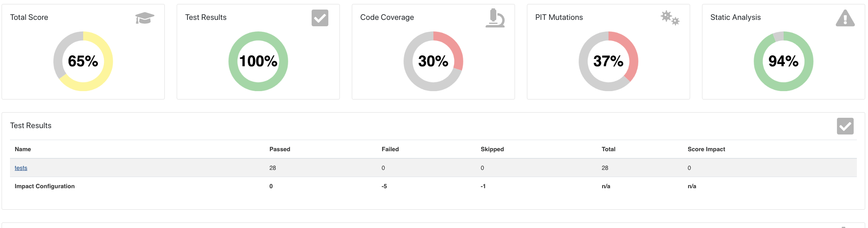Click the 30% Code Coverage donut chart
Image resolution: width=868 pixels, height=228 pixels.
pyautogui.click(x=433, y=61)
